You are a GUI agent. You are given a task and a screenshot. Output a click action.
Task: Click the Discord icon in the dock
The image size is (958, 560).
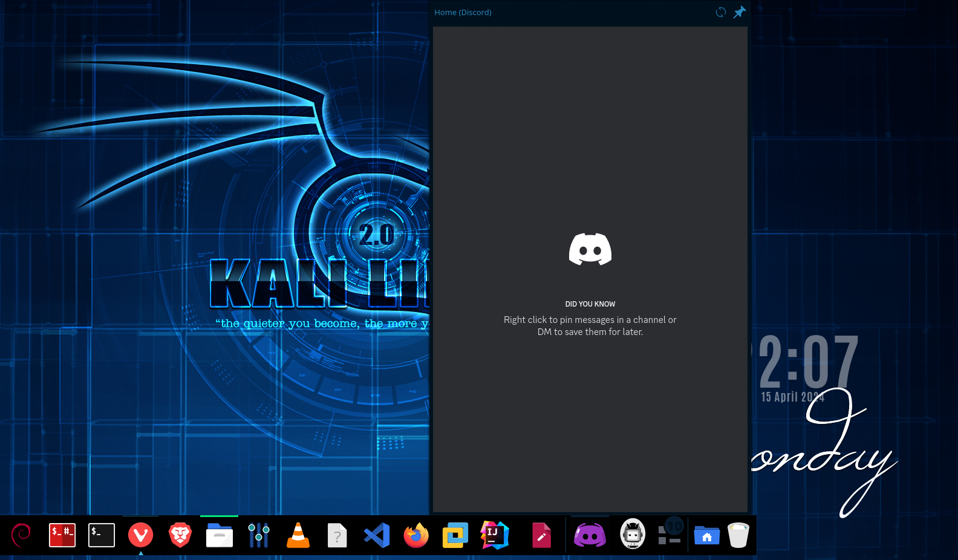pyautogui.click(x=590, y=535)
